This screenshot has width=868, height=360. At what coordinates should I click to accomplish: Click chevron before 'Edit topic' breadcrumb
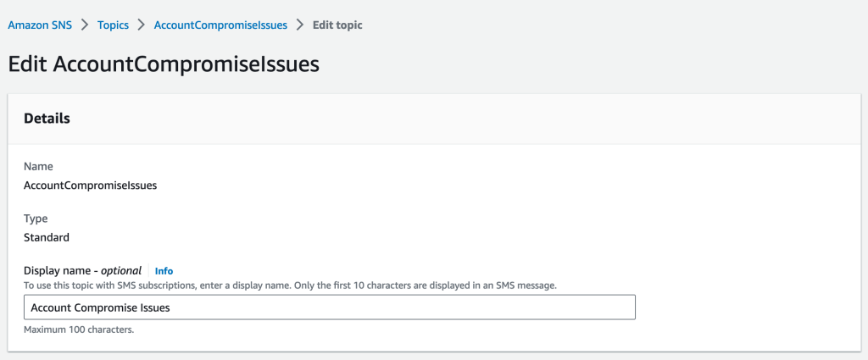300,25
